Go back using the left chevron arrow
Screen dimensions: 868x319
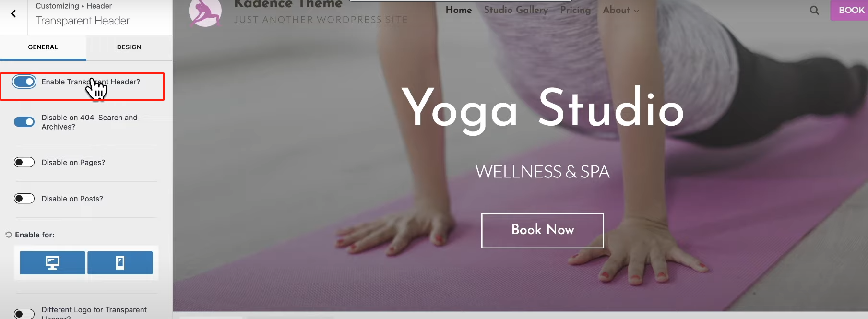click(x=13, y=13)
